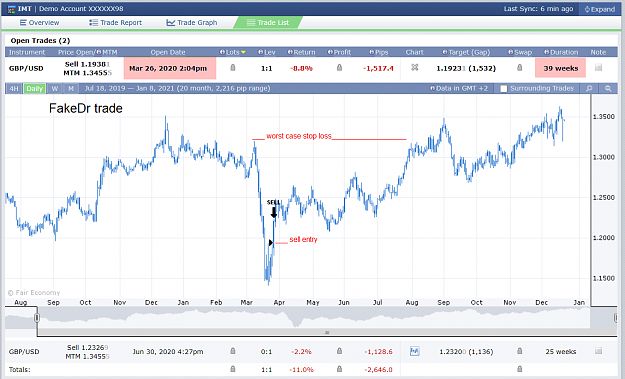Screen dimensions: 625x379
Task: Click the Jun 30, 2020 4:27pm open date
Action: coord(168,352)
